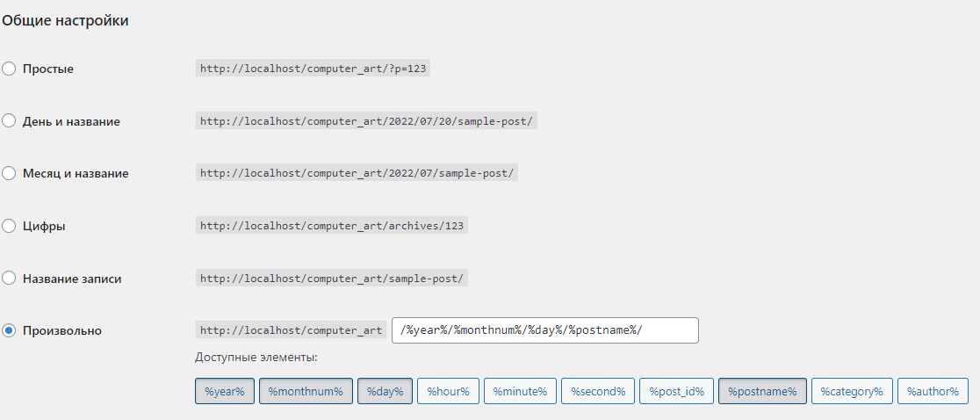The width and height of the screenshot is (980, 420).
Task: Add the %second% tag
Action: [x=597, y=391]
